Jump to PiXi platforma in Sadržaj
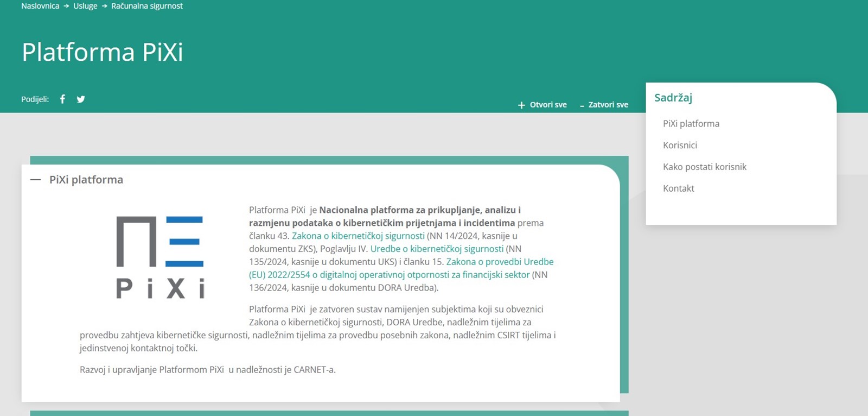 pos(691,124)
